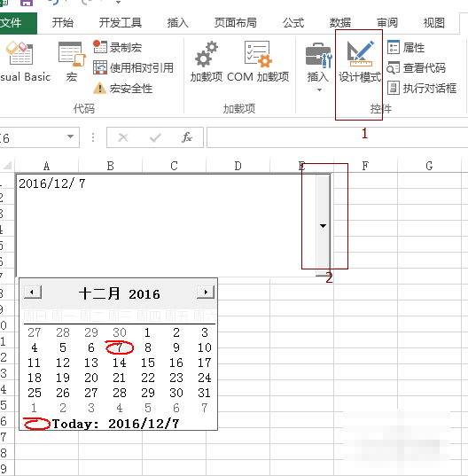Image resolution: width=468 pixels, height=476 pixels.
Task: Start 录制宏 macro recording
Action: (118, 47)
